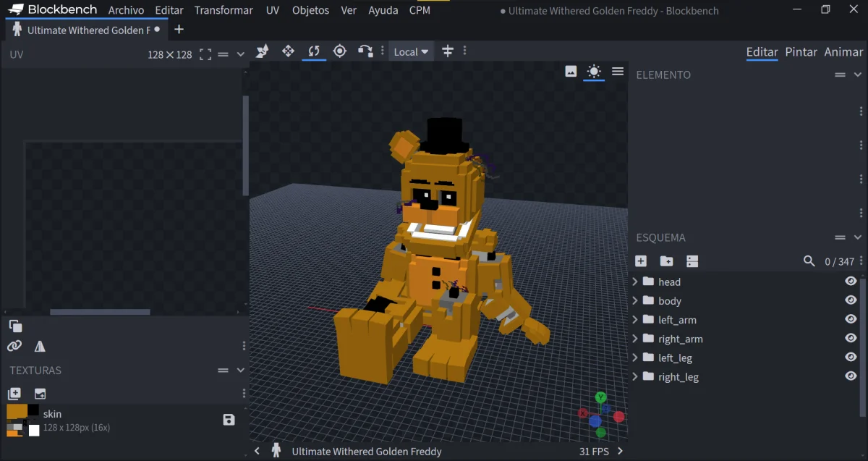Expand the head group
This screenshot has width=868, height=461.
(635, 282)
